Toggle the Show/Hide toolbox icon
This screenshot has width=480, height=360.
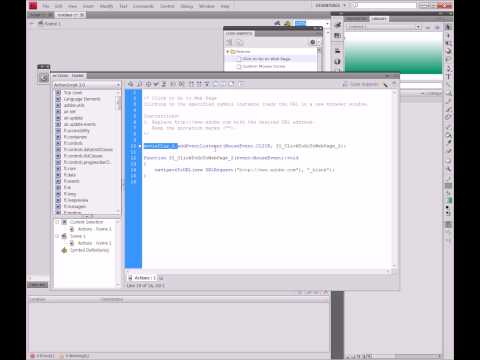tap(241, 84)
